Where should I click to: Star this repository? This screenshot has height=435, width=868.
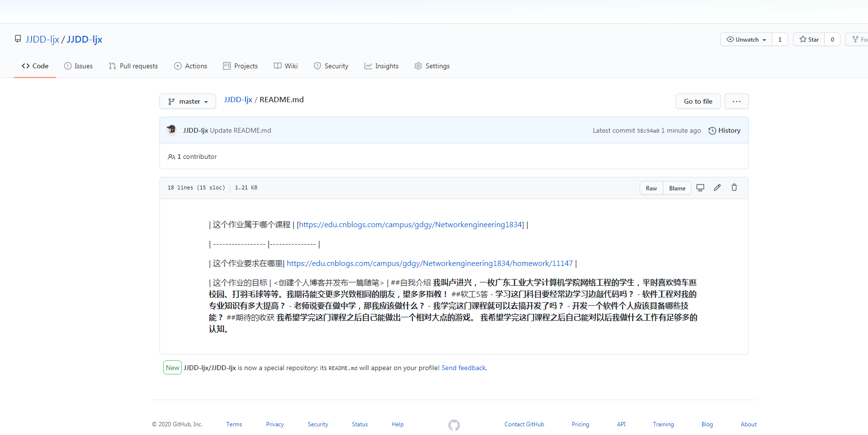pos(809,39)
